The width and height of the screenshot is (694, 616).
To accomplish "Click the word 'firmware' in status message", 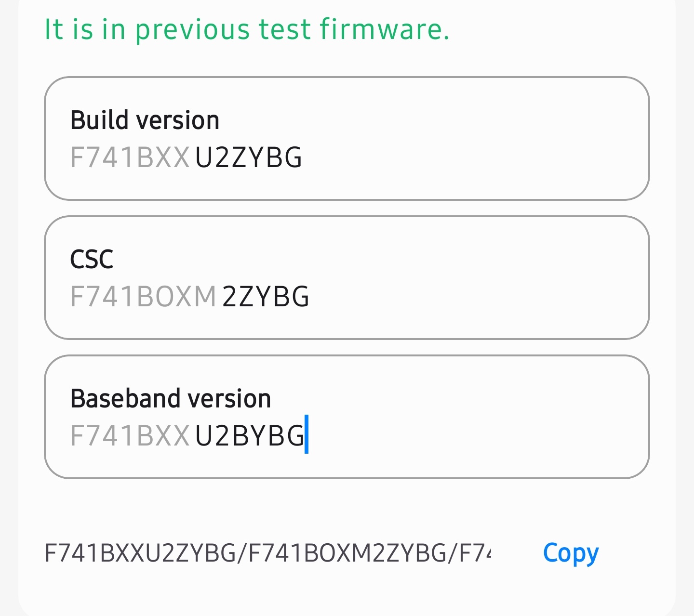I will (x=384, y=29).
